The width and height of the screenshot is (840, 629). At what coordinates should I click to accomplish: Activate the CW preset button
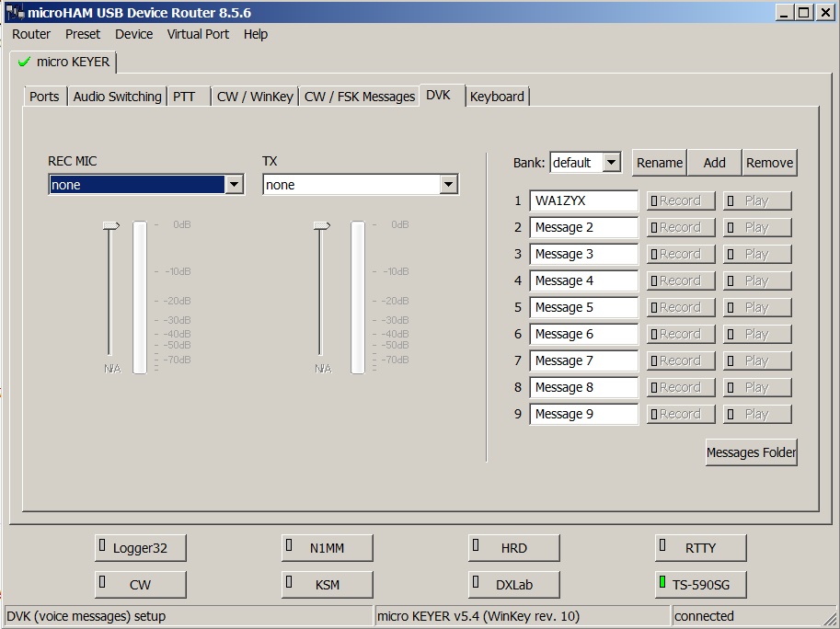[x=141, y=585]
